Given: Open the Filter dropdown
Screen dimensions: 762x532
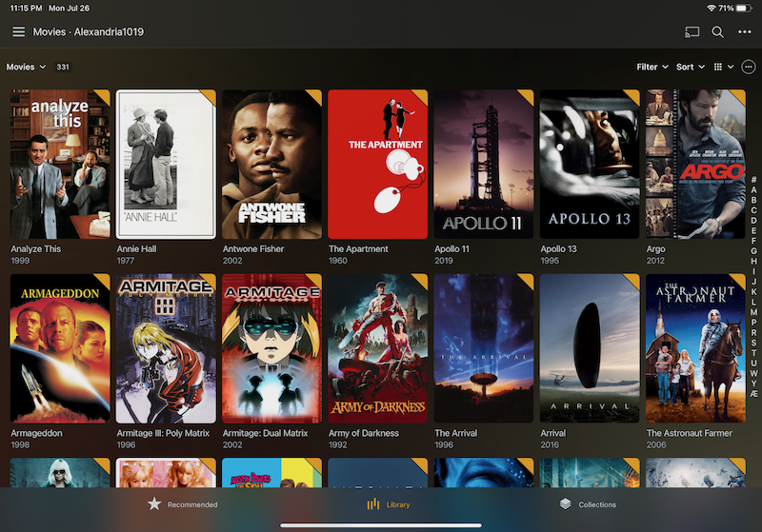Looking at the screenshot, I should [x=652, y=67].
